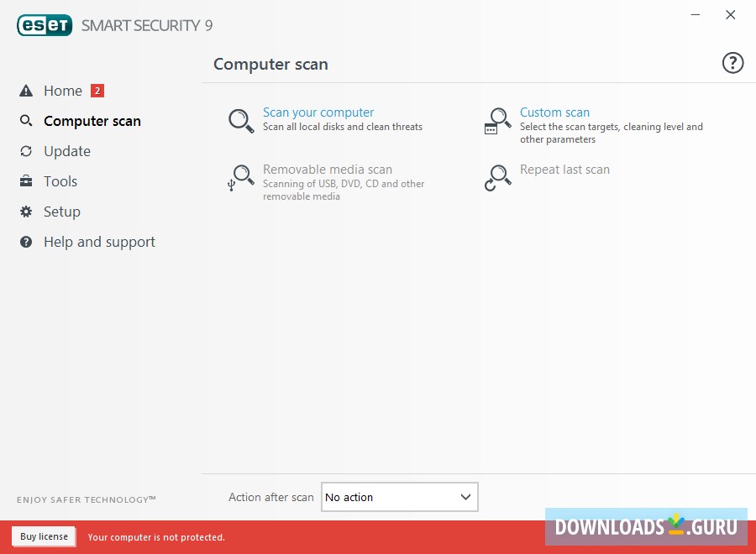The height and width of the screenshot is (554, 756).
Task: Click 'Scan all local disks and clean threats' text
Action: click(343, 127)
